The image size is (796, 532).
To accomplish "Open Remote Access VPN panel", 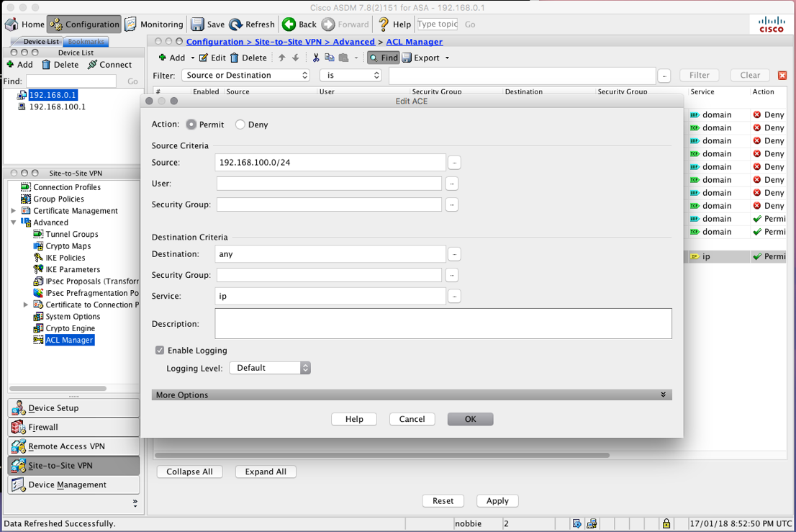I will 73,447.
